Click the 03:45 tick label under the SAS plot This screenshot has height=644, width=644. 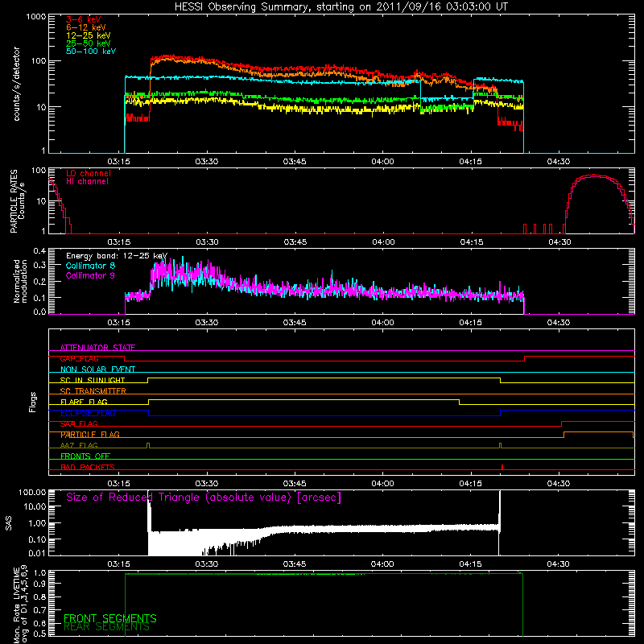click(295, 564)
